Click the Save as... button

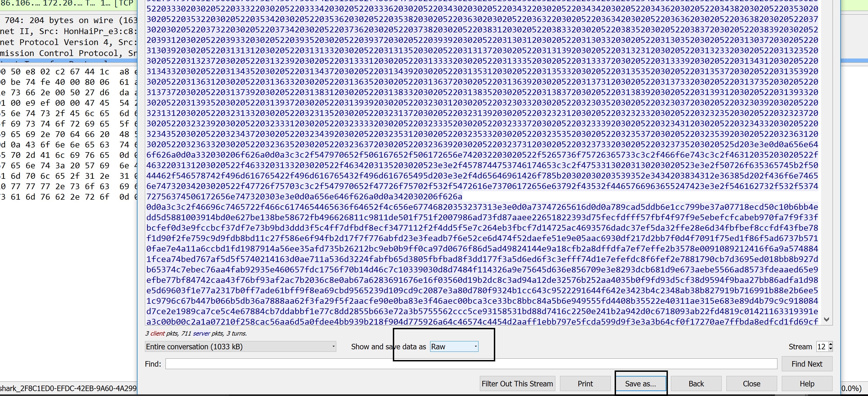640,384
